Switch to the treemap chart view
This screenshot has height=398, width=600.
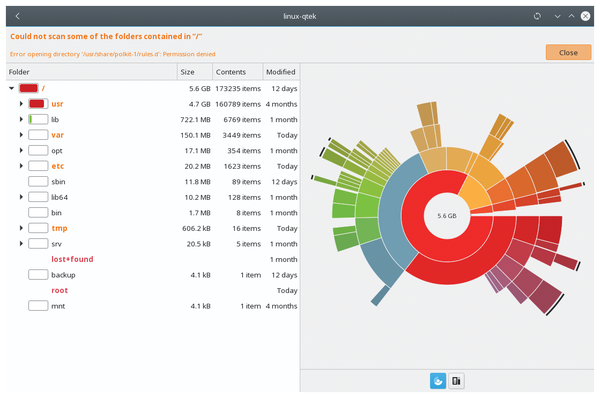pyautogui.click(x=456, y=381)
